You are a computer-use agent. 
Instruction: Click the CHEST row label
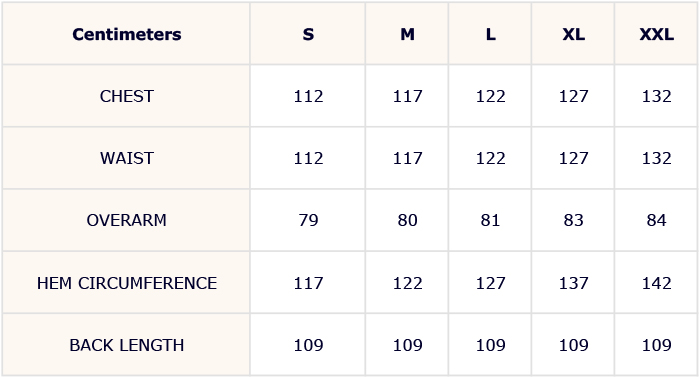127,96
